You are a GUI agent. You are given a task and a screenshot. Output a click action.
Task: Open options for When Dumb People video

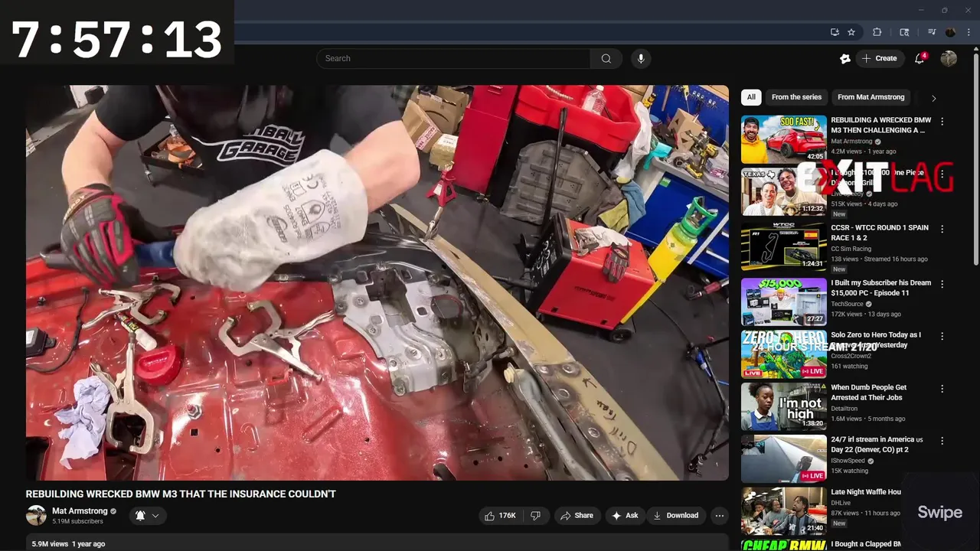point(942,389)
